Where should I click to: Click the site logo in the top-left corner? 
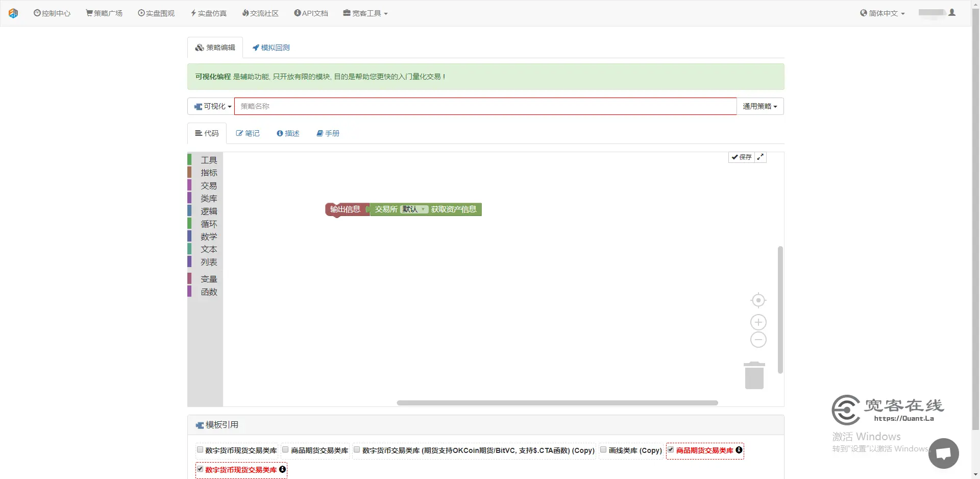click(x=14, y=13)
